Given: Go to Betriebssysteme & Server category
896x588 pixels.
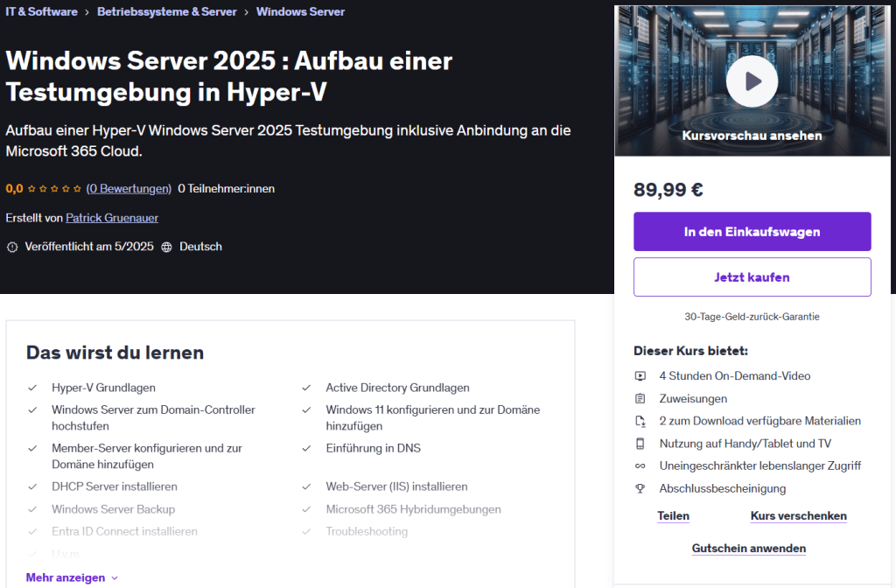Looking at the screenshot, I should click(x=167, y=12).
